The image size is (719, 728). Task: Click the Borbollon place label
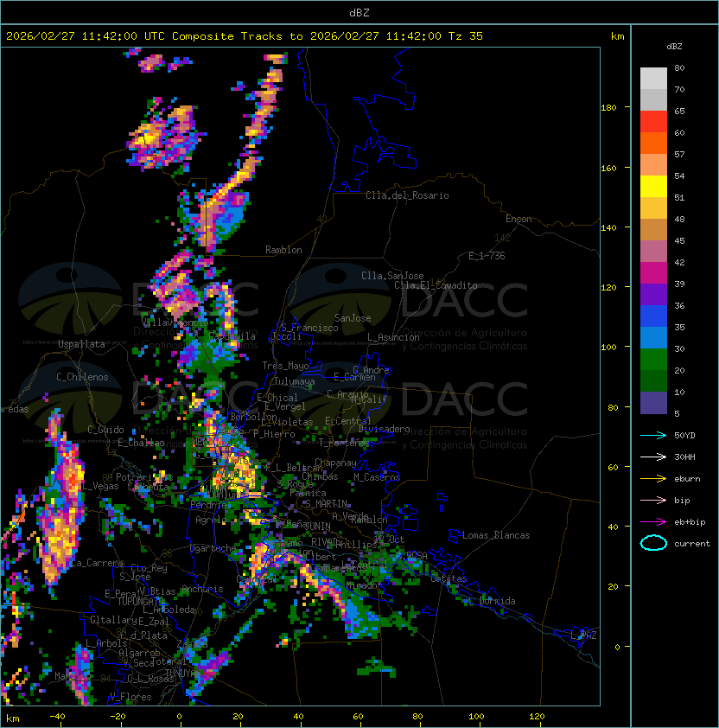click(x=253, y=417)
